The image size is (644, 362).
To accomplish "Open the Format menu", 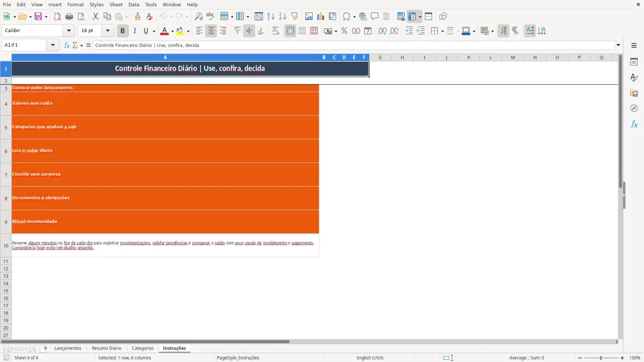I will 75,4.
